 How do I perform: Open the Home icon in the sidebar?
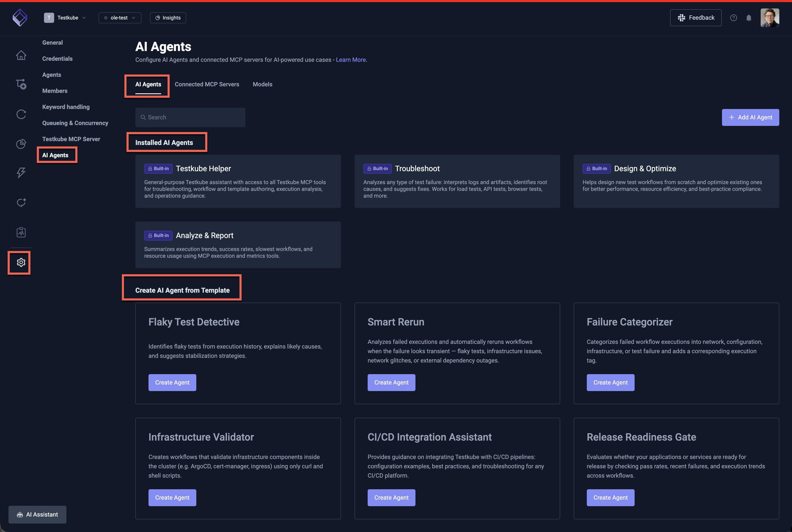(x=21, y=55)
